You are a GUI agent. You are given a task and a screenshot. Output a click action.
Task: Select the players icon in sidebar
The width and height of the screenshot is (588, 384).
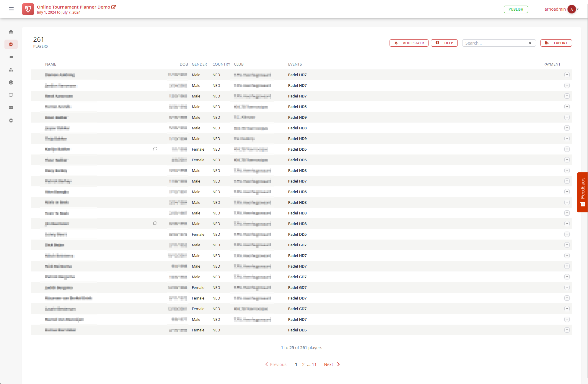tap(11, 44)
